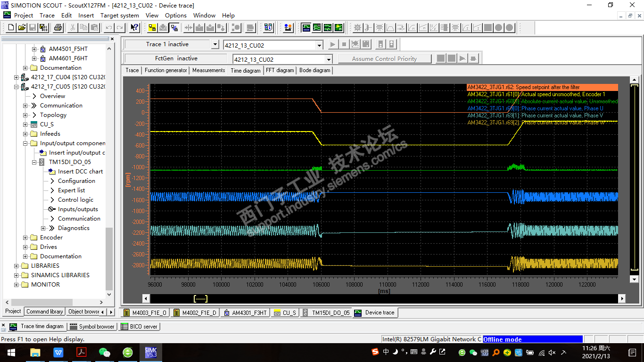
Task: Open File Explorer from the taskbar
Action: pos(35,352)
